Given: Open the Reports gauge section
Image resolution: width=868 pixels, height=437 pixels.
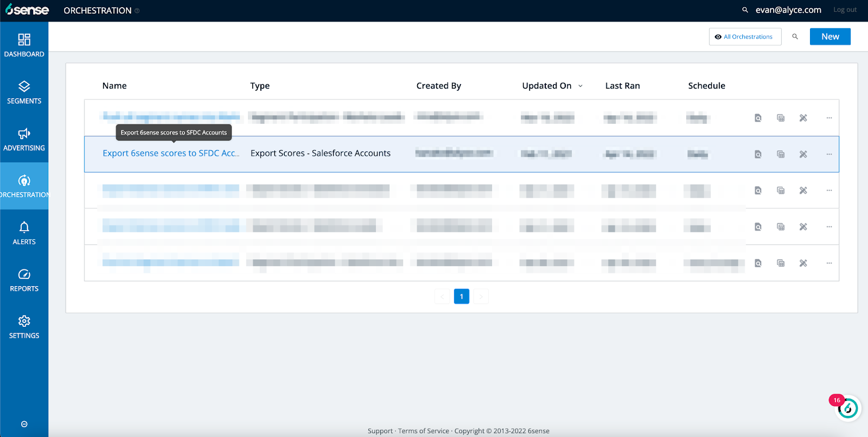Looking at the screenshot, I should click(24, 280).
